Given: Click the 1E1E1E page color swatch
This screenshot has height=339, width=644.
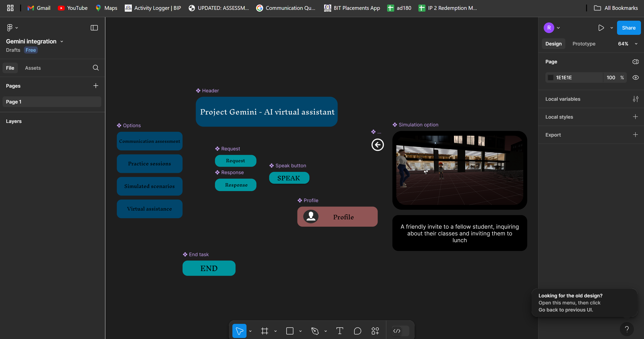Looking at the screenshot, I should [550, 77].
